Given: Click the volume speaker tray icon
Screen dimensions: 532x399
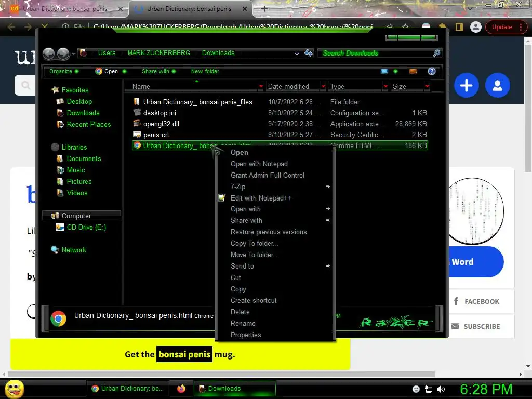Looking at the screenshot, I should pos(441,389).
